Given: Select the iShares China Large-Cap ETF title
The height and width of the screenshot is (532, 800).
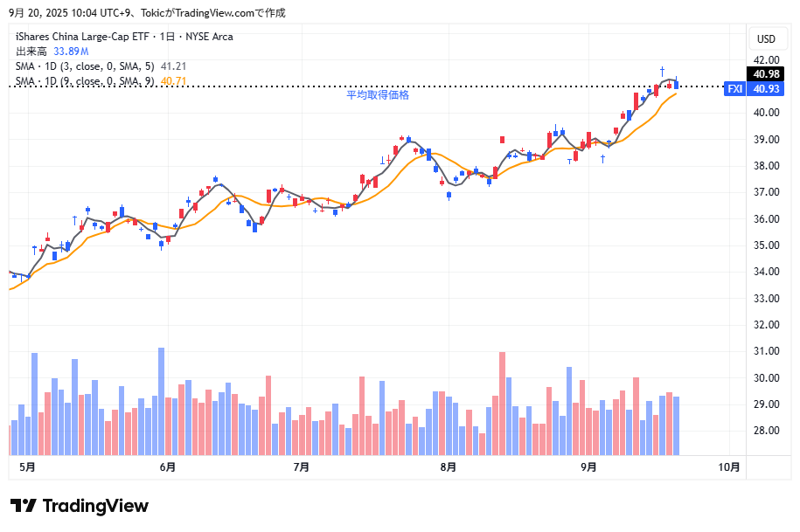Looking at the screenshot, I should click(83, 37).
